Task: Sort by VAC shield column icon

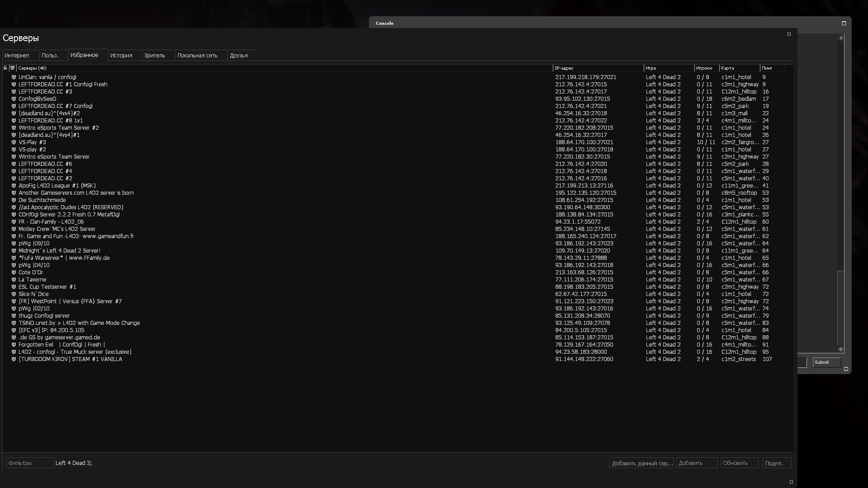Action: (13, 68)
